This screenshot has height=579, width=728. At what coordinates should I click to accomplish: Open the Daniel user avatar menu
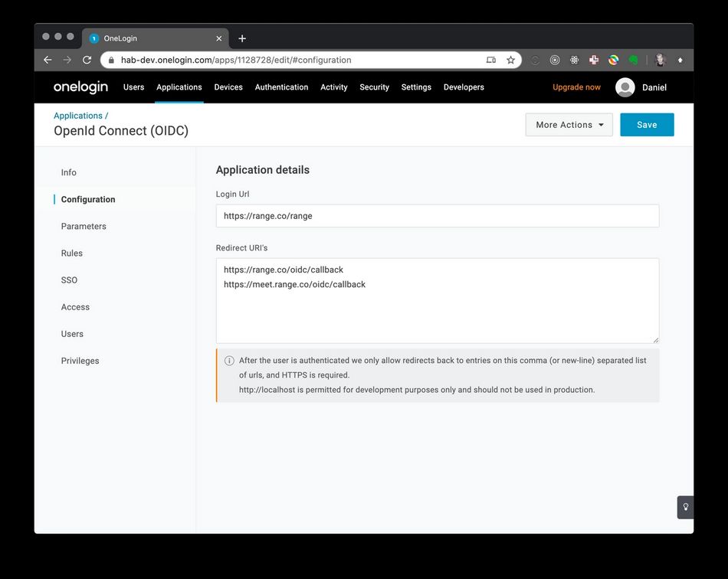point(625,87)
